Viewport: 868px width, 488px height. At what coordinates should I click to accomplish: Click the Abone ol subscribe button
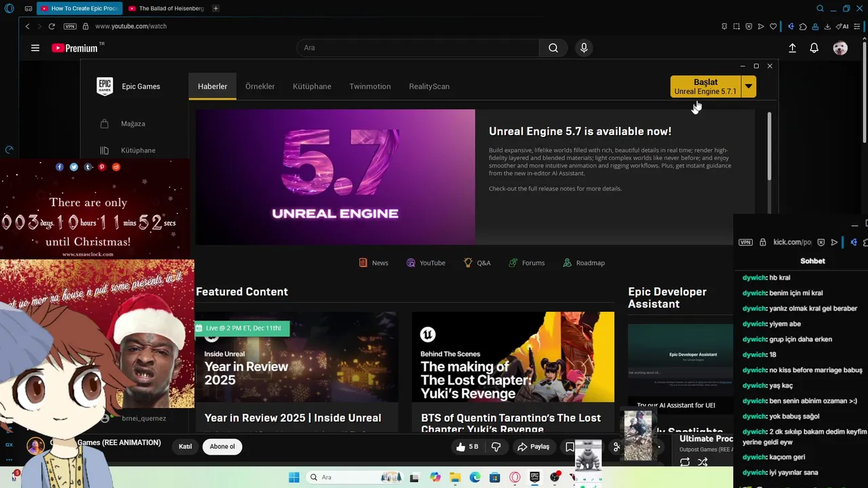click(x=222, y=447)
